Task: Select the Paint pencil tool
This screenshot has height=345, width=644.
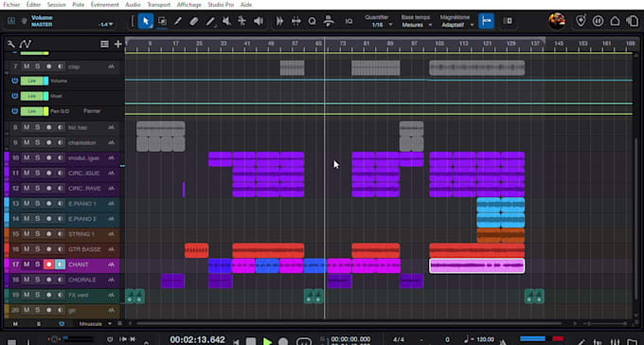Action: (178, 21)
